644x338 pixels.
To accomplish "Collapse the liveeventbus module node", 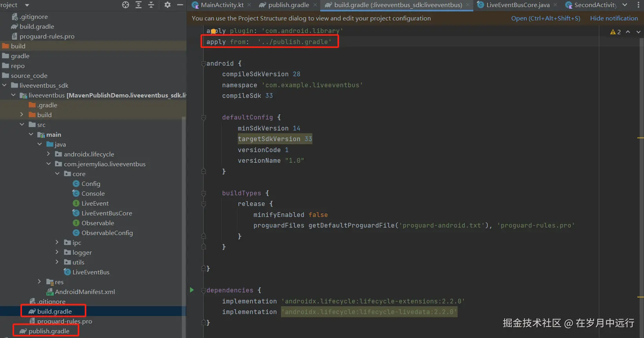I will point(13,95).
